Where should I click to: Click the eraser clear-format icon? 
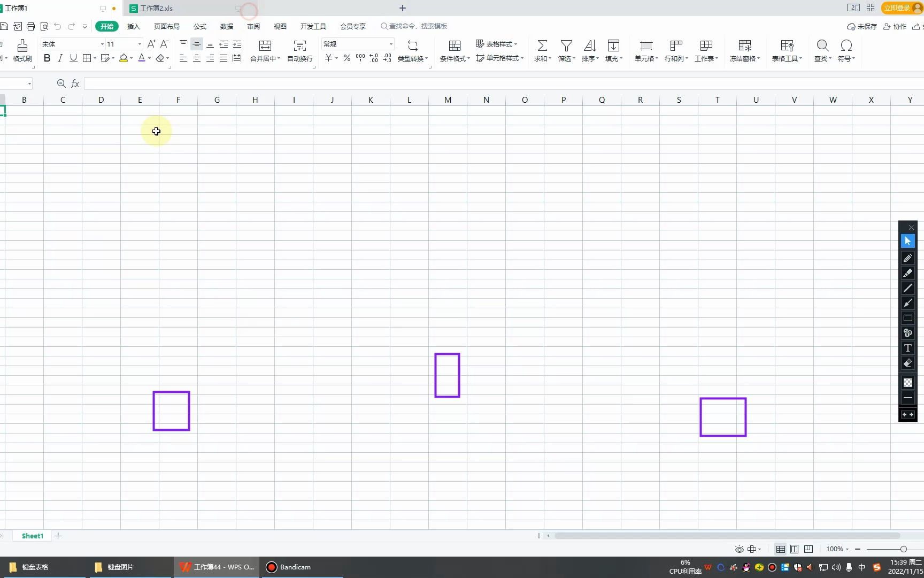(160, 58)
